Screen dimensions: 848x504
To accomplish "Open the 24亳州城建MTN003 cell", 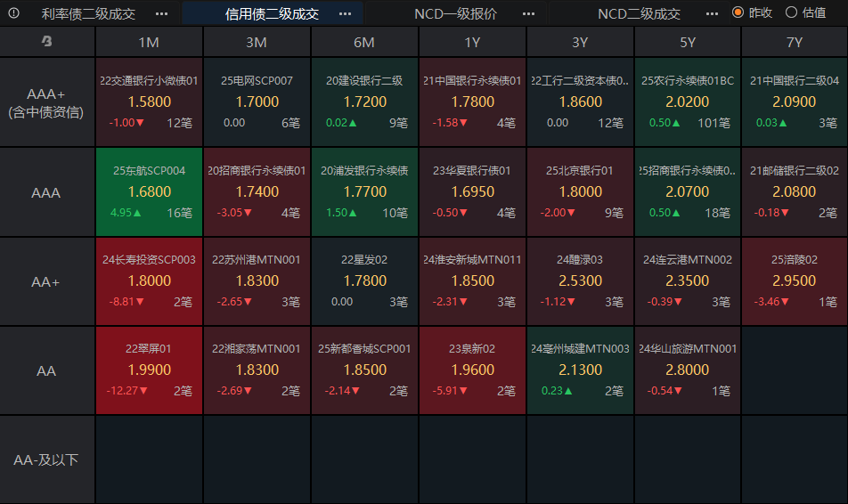I will point(580,370).
